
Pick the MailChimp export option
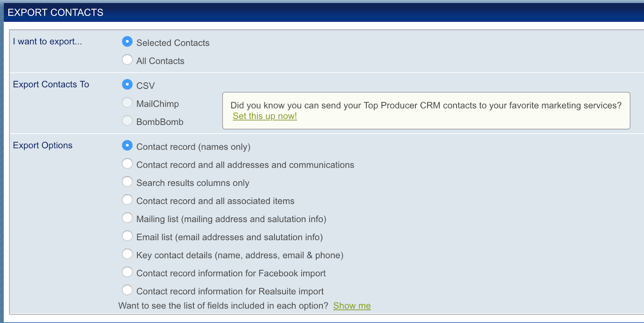127,103
